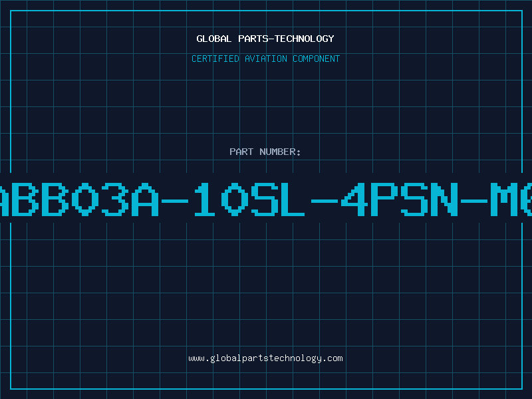Click the large part number text

click(x=266, y=199)
